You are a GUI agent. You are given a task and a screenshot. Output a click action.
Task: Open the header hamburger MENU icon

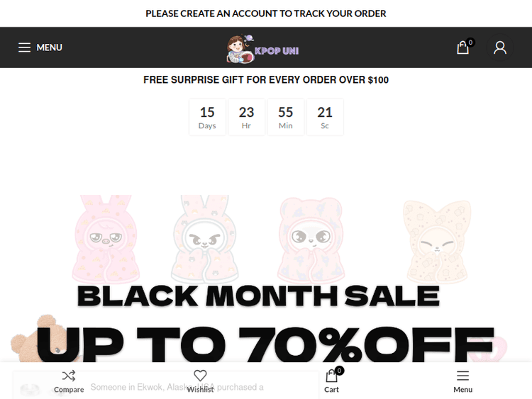click(24, 47)
